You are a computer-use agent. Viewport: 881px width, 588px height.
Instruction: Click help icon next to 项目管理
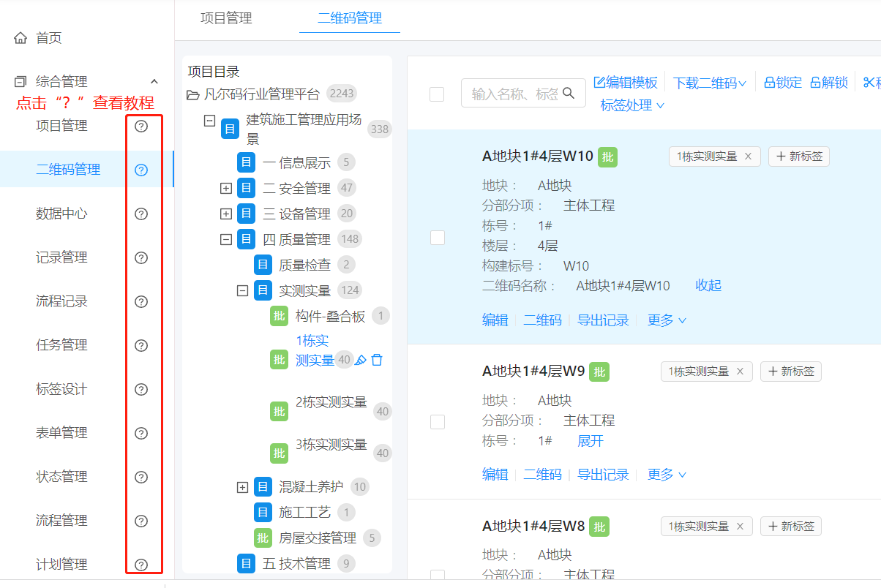[x=142, y=126]
